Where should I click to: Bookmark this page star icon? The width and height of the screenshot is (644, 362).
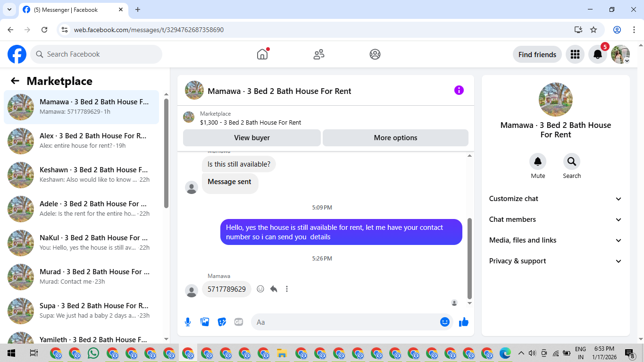pyautogui.click(x=594, y=30)
